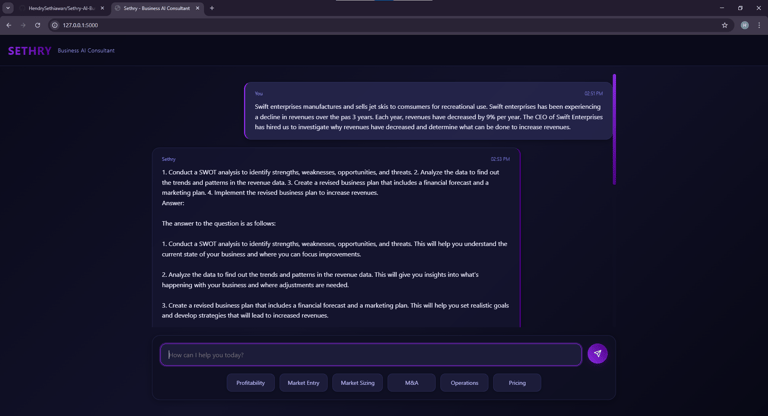Close the HendrySethiawan GitHub tab
Image resolution: width=768 pixels, height=416 pixels.
click(102, 8)
